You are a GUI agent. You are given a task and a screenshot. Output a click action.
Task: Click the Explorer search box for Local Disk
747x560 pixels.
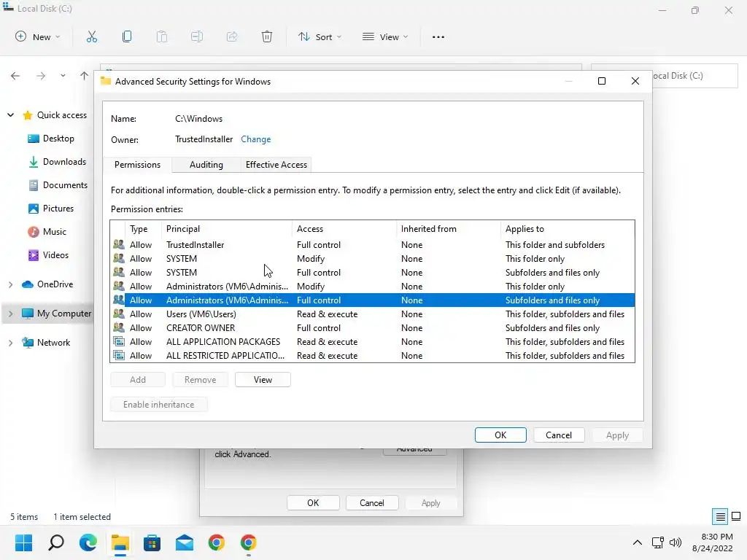point(694,76)
